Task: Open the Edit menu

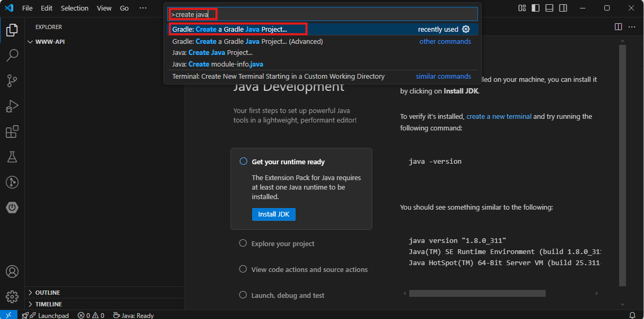Action: click(47, 8)
